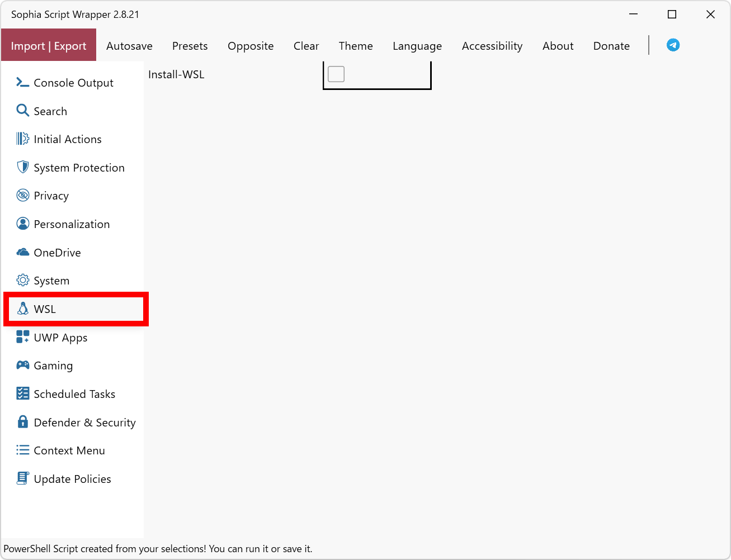Open the Telegram channel icon
Viewport: 731px width, 560px height.
(673, 45)
